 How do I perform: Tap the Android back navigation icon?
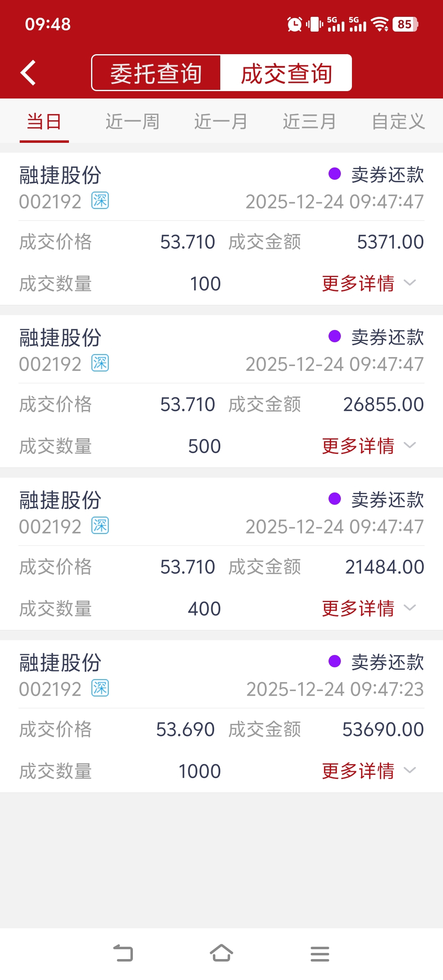(x=123, y=953)
